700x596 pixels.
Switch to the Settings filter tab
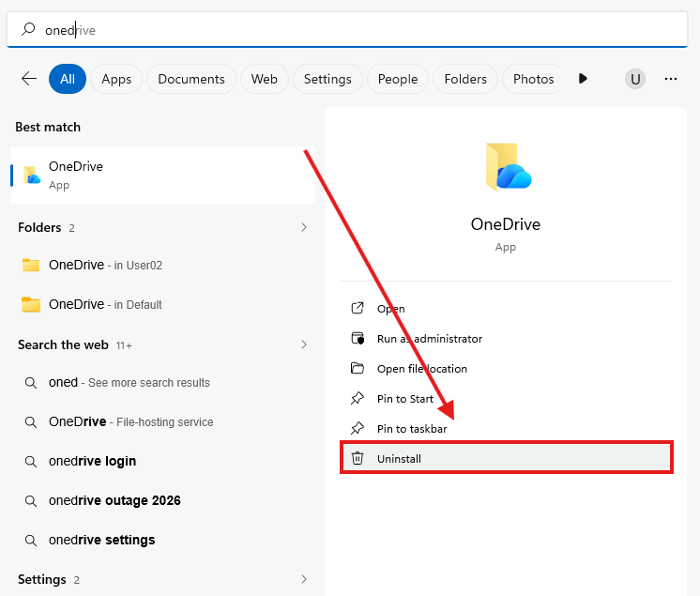pos(327,79)
